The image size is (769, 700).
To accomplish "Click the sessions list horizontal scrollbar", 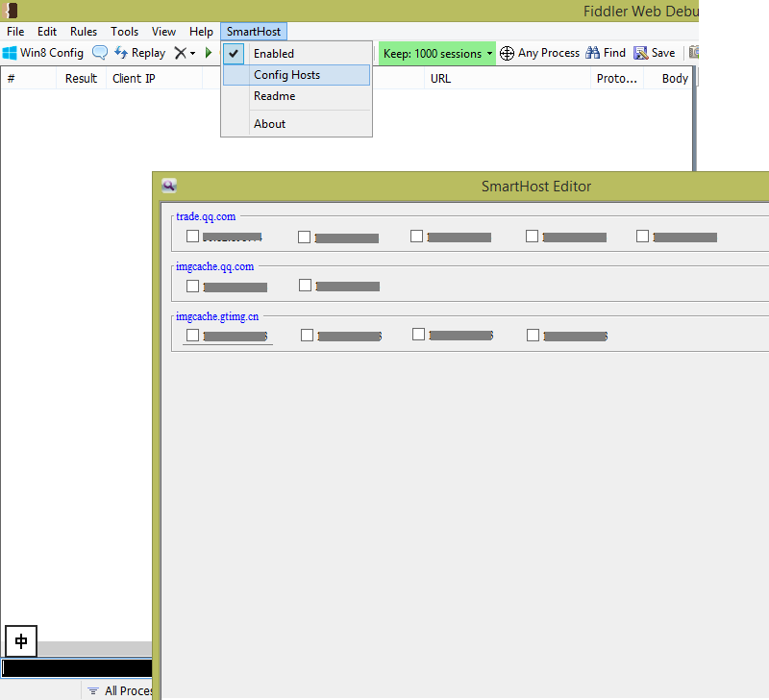I will click(94, 648).
